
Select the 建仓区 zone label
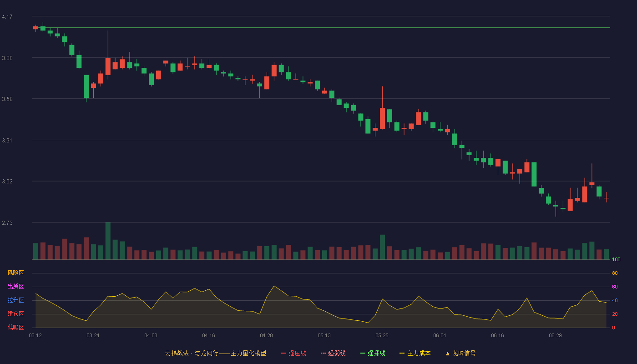click(x=15, y=314)
